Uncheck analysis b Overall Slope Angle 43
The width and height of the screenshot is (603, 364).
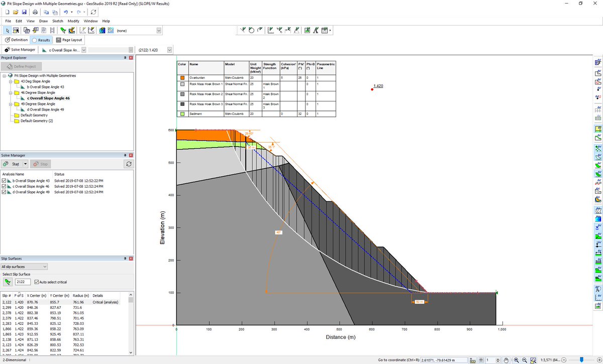[5, 181]
